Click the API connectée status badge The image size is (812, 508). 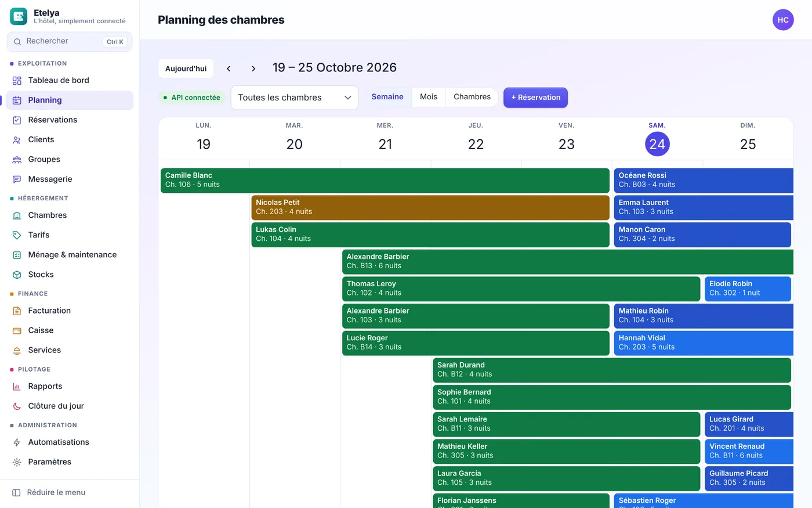coord(191,98)
